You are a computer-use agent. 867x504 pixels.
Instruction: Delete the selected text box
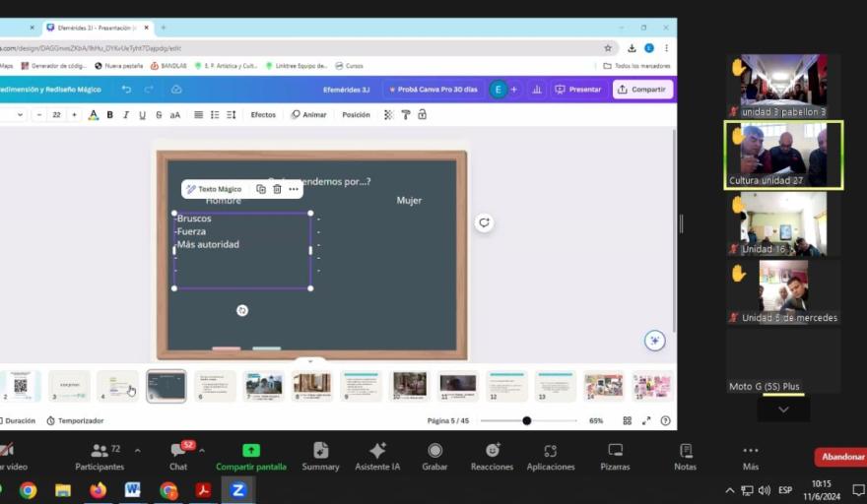coord(277,189)
